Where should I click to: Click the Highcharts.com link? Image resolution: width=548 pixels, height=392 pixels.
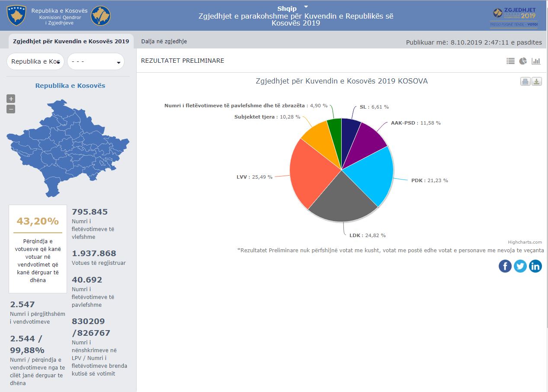point(525,242)
